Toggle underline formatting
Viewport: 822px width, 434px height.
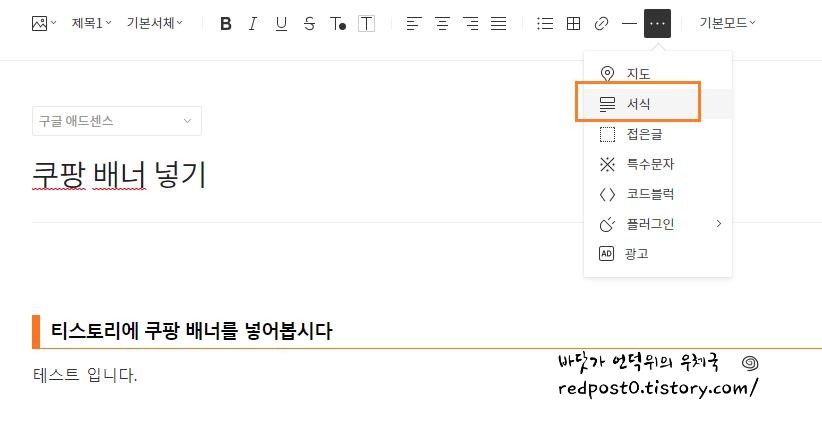click(x=282, y=24)
